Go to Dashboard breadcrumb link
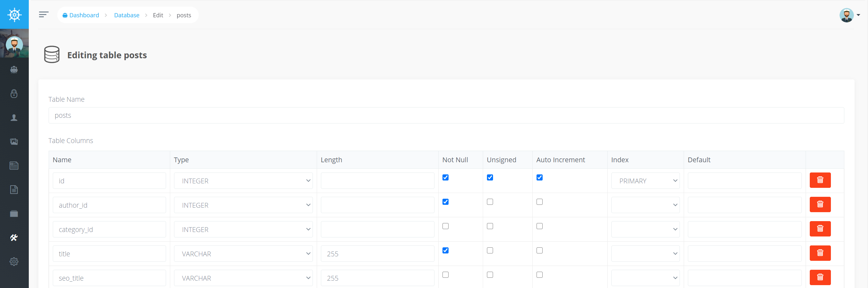The width and height of the screenshot is (868, 288). tap(81, 15)
